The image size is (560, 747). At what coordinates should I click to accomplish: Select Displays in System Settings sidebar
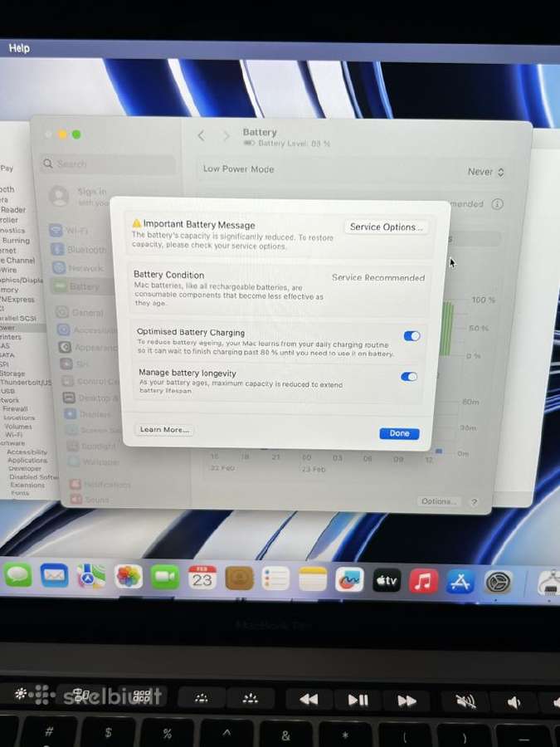point(87,414)
